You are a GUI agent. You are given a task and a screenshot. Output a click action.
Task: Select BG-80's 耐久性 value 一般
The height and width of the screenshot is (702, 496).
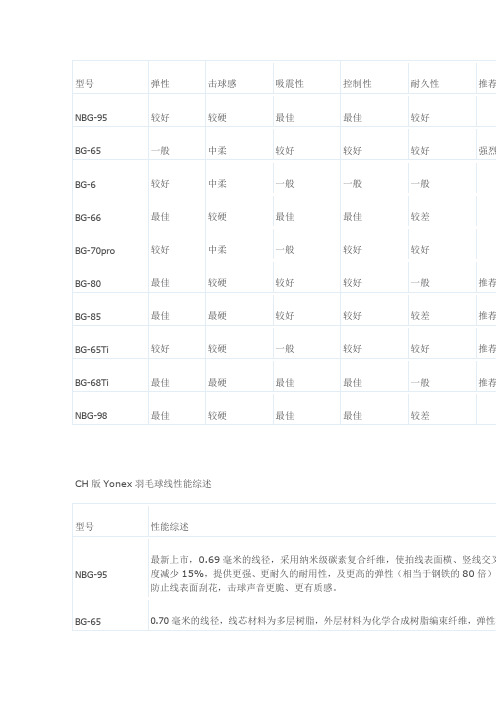(x=420, y=283)
